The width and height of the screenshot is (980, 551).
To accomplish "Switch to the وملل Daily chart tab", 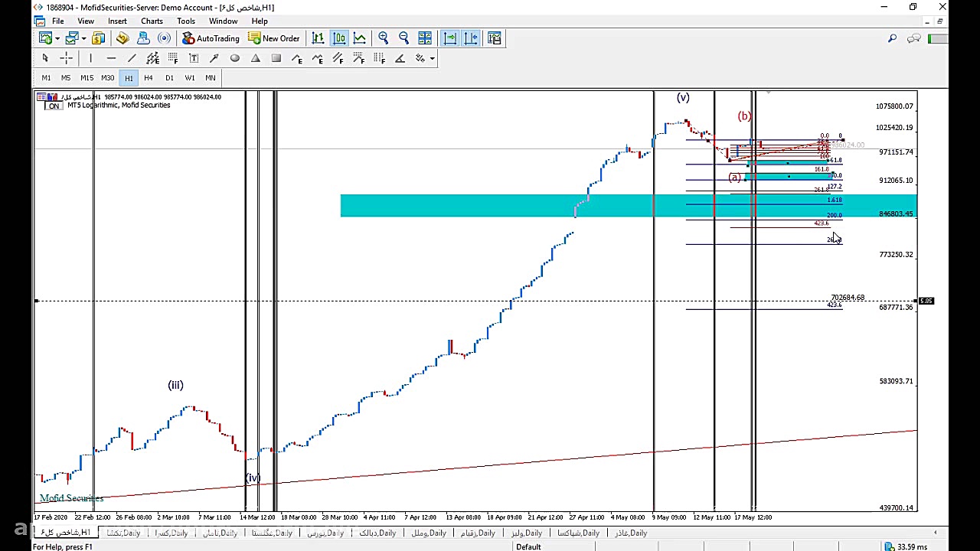I will coord(429,533).
